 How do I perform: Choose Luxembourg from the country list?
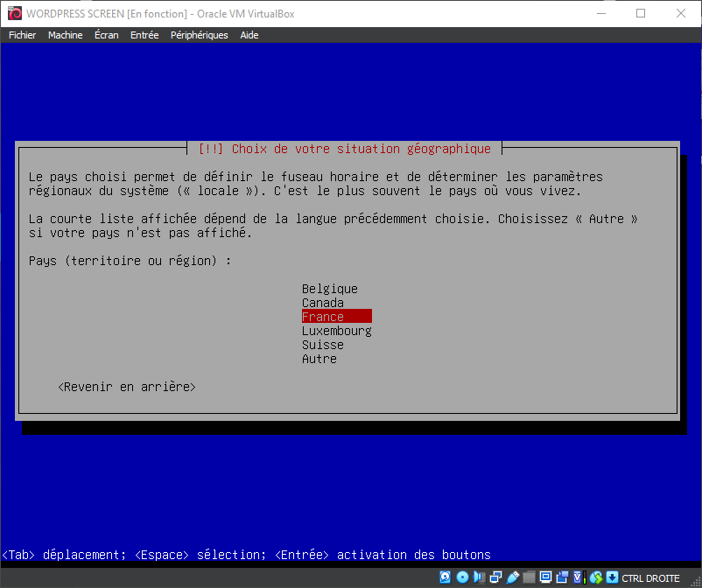[x=336, y=331]
